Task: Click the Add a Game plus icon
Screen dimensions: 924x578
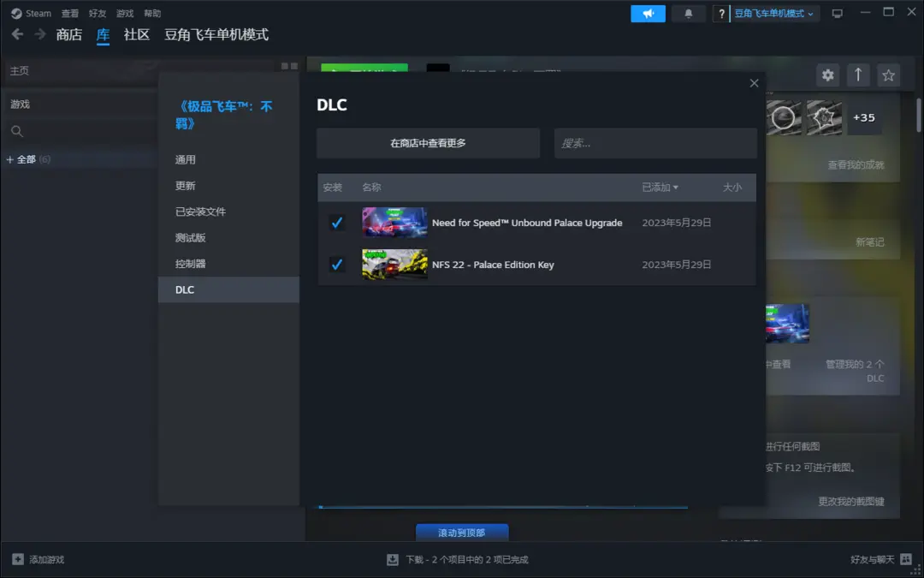Action: tap(18, 559)
